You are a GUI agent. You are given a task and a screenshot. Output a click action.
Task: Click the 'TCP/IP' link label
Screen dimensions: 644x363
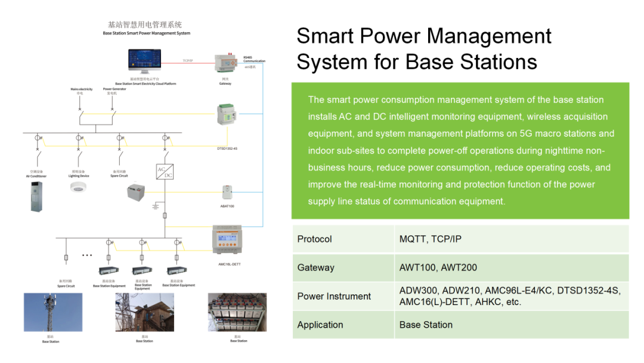point(188,60)
